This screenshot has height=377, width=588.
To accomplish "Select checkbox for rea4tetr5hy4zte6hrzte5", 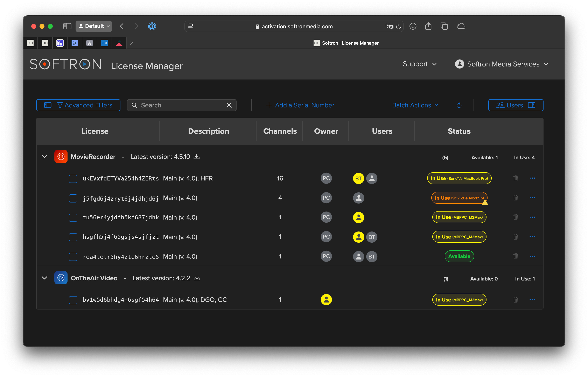I will (73, 257).
